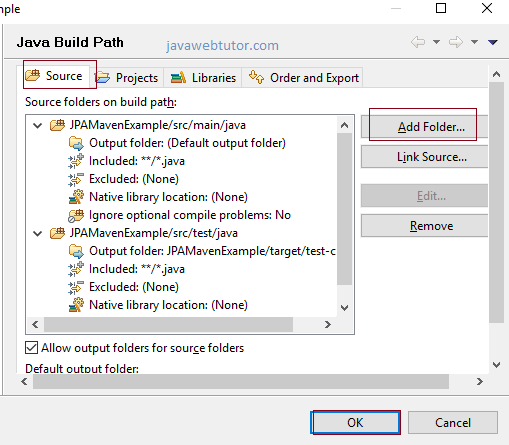Open the Libraries tab
The image size is (509, 445).
[x=203, y=78]
